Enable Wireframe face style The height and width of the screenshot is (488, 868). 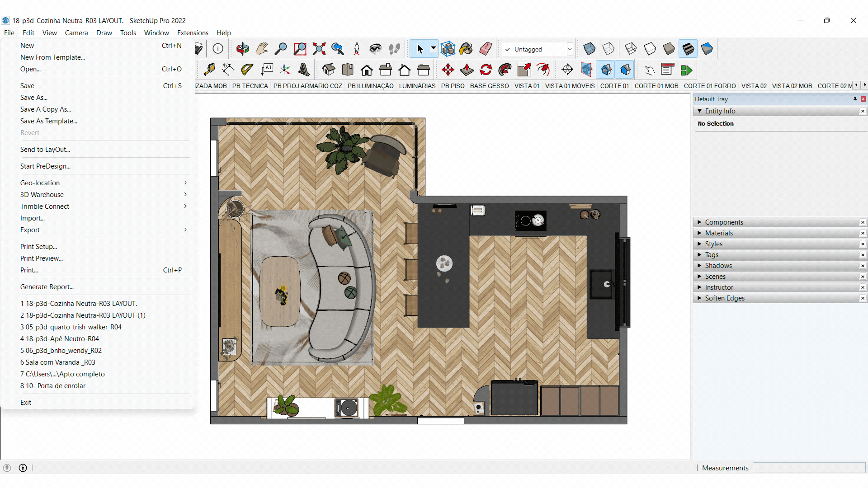(631, 49)
